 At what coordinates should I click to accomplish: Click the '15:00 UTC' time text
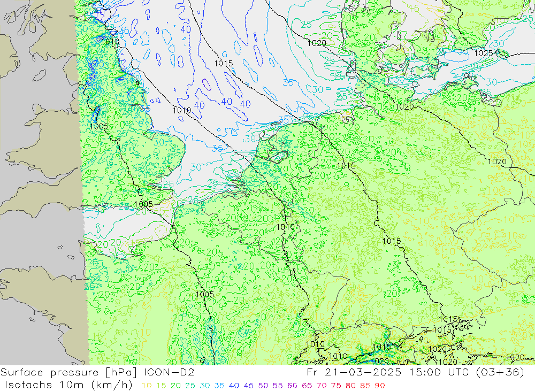pyautogui.click(x=439, y=372)
